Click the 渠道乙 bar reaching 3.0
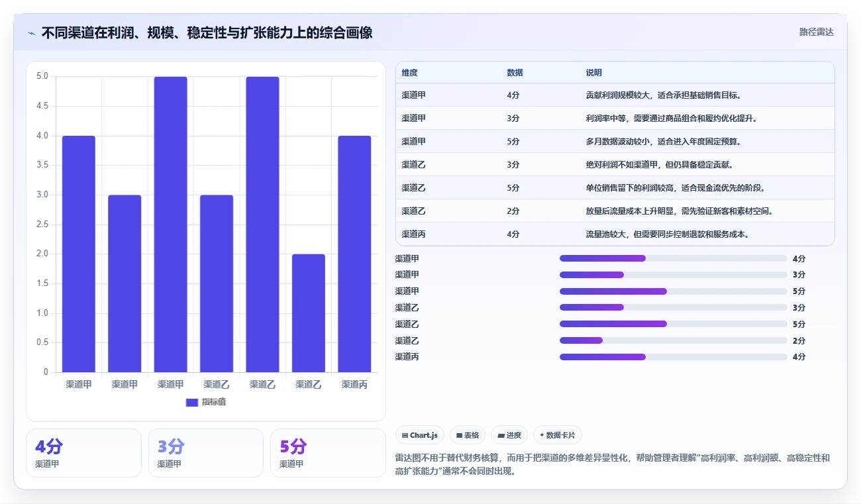Screen dimensions: 861x504 [x=217, y=283]
